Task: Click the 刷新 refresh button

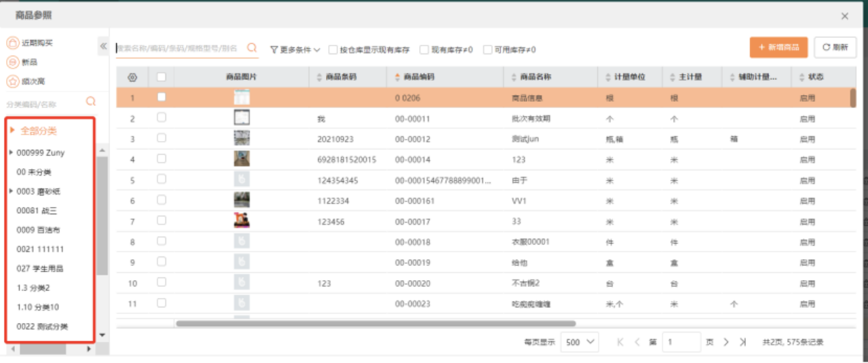Action: [x=835, y=47]
